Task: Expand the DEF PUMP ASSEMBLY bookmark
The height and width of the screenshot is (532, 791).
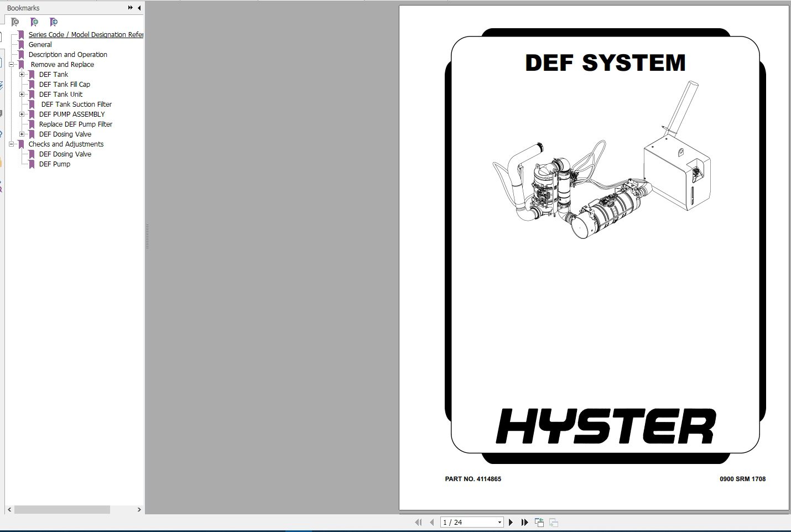Action: tap(22, 114)
